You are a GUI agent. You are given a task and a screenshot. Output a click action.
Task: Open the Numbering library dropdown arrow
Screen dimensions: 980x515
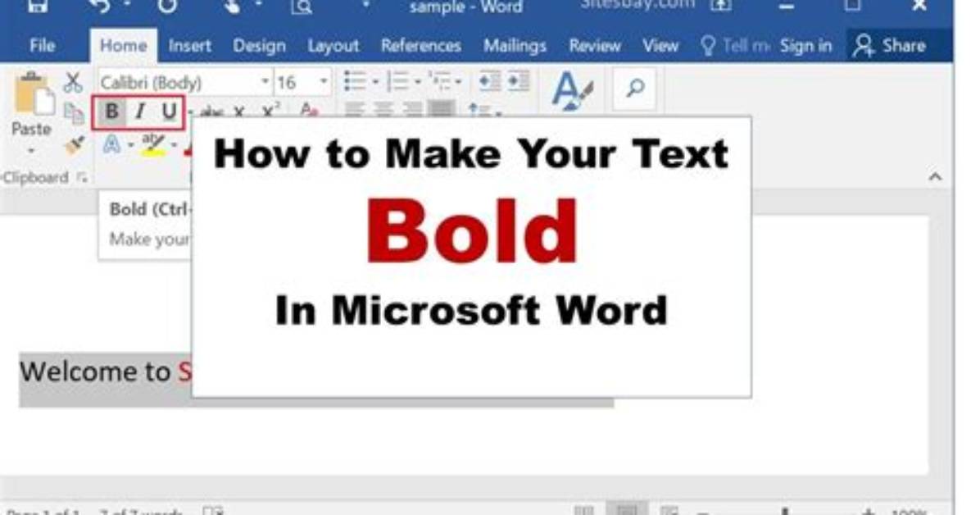coord(418,82)
